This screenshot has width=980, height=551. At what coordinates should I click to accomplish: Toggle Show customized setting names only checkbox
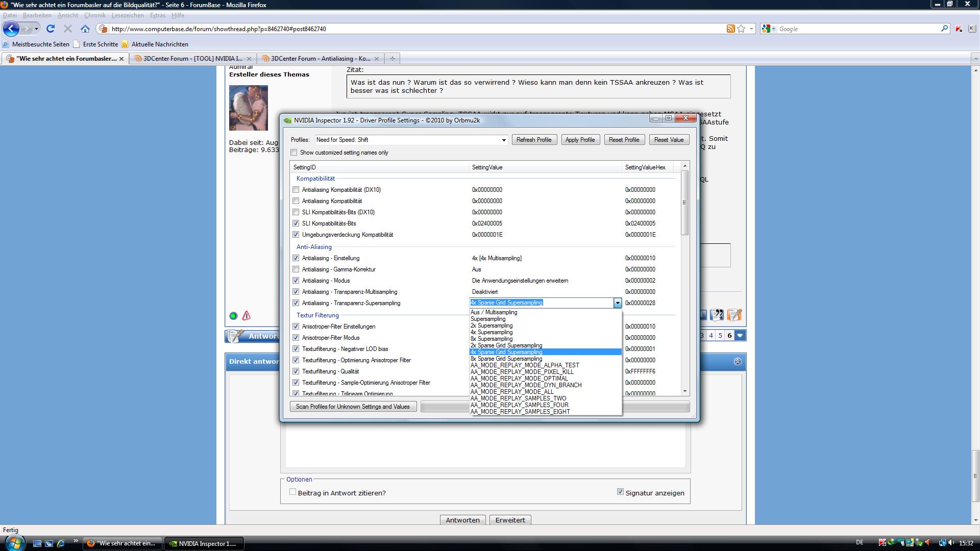pos(294,153)
